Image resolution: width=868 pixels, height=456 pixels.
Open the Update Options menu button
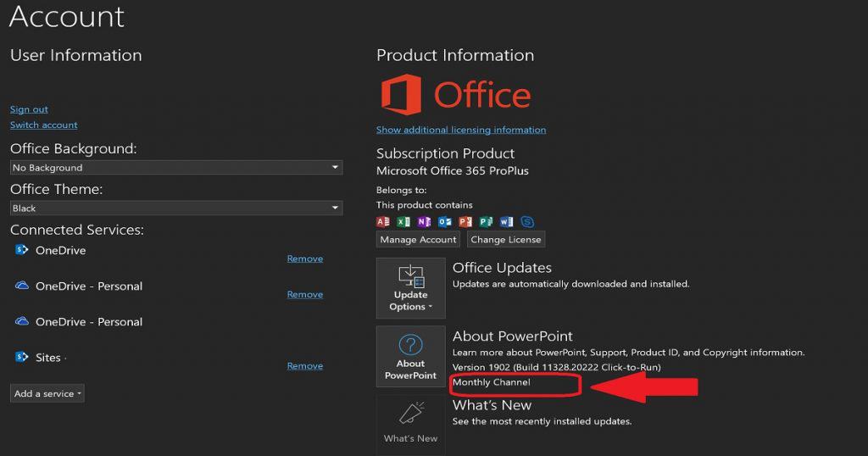[x=411, y=288]
